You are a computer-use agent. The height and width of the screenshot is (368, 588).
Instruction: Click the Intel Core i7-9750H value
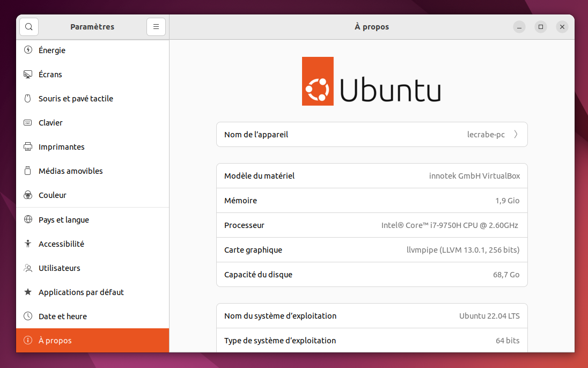450,225
